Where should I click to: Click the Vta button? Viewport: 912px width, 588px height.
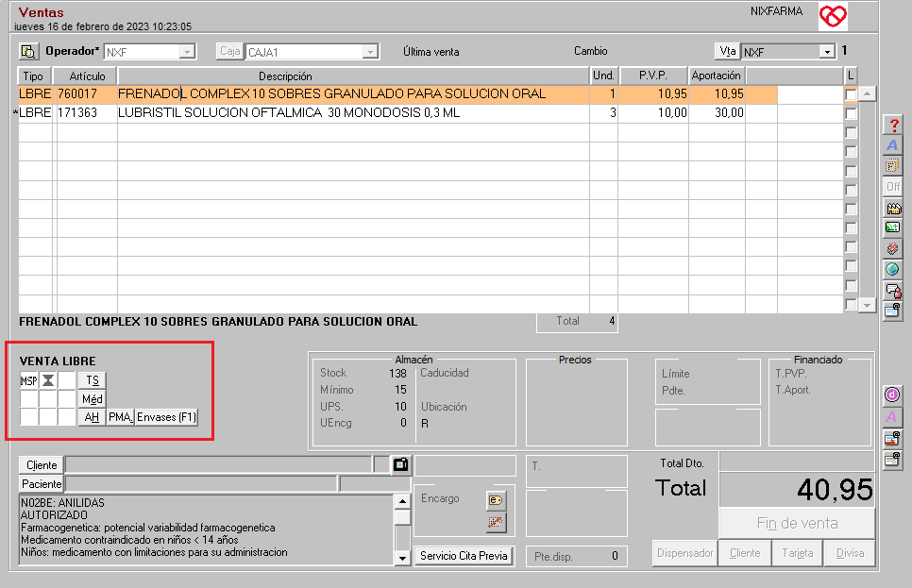(x=728, y=51)
